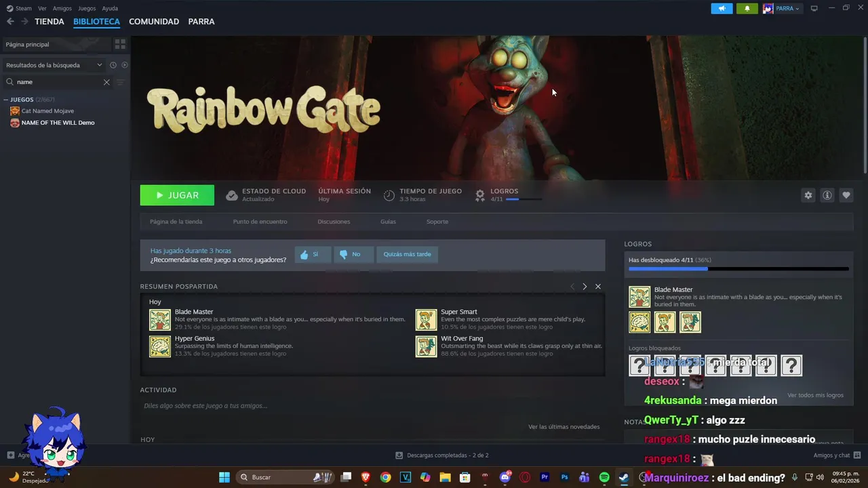Click the library search field
This screenshot has height=488, width=868.
(58, 82)
